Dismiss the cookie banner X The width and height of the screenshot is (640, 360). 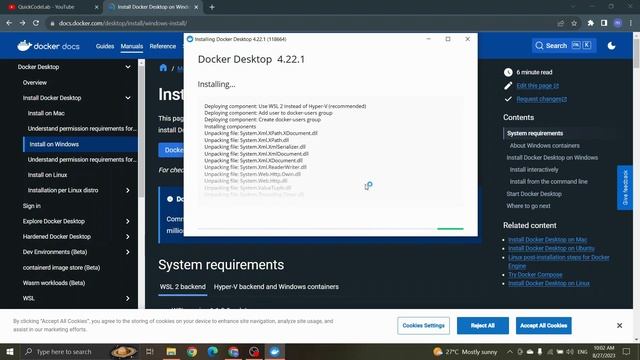tap(619, 325)
